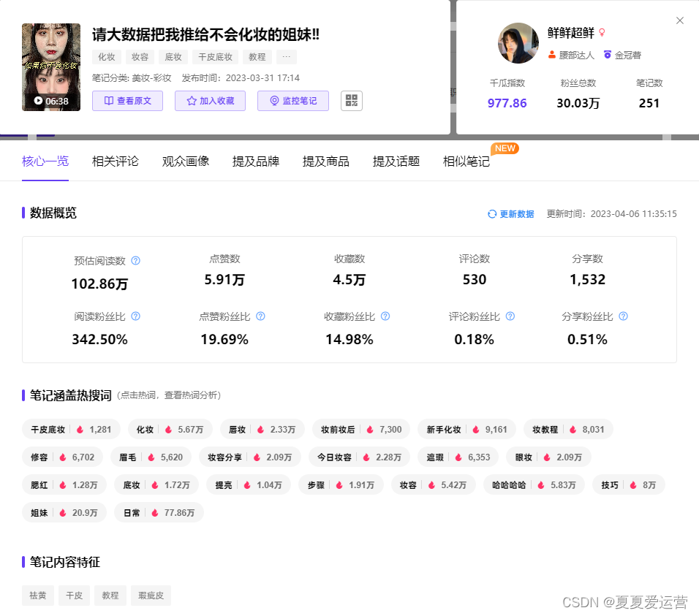Image resolution: width=699 pixels, height=616 pixels.
Task: Play the note video thumbnail
Action: [x=51, y=67]
